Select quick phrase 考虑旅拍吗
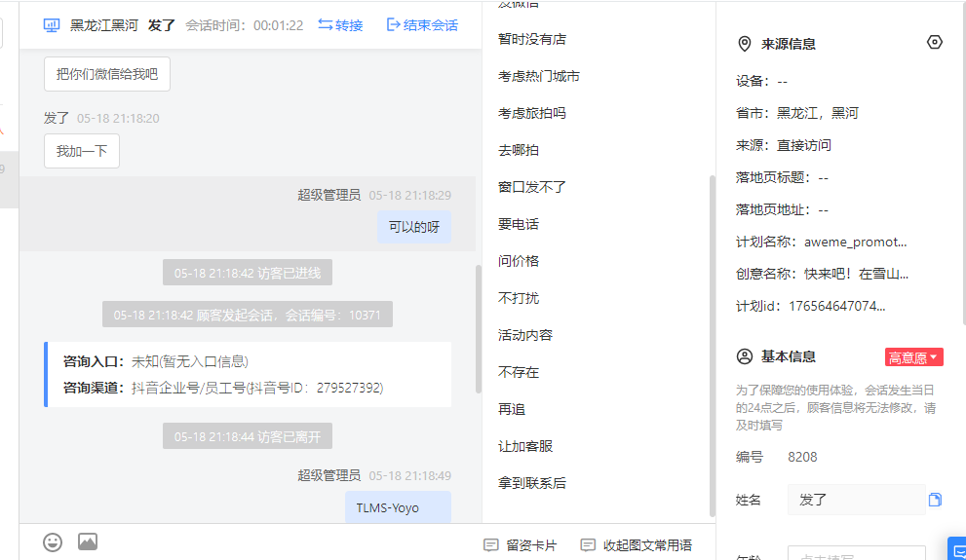 tap(531, 113)
